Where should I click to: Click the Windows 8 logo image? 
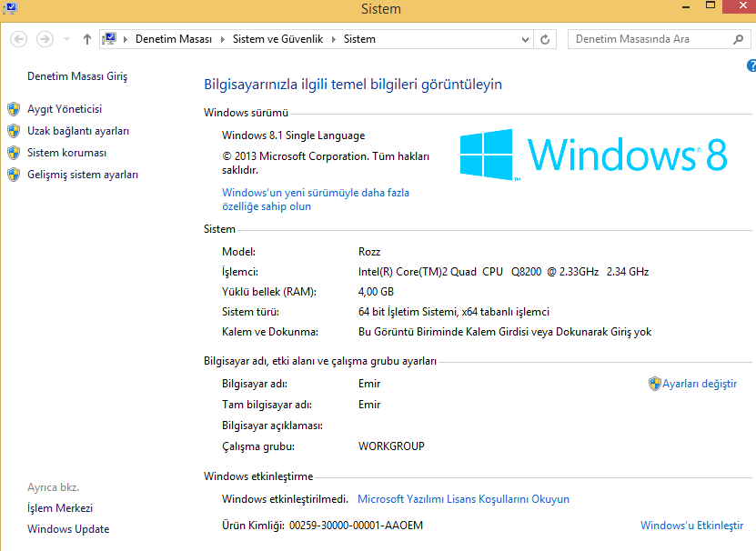(x=593, y=155)
